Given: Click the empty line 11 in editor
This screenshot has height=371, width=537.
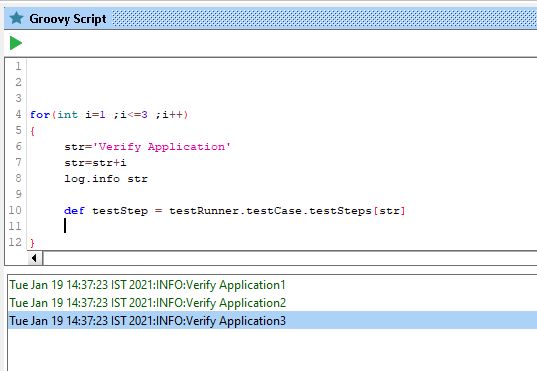Looking at the screenshot, I should click(281, 226).
